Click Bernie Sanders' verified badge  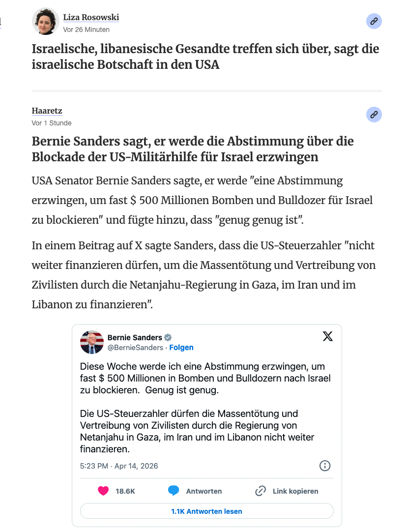tap(168, 337)
